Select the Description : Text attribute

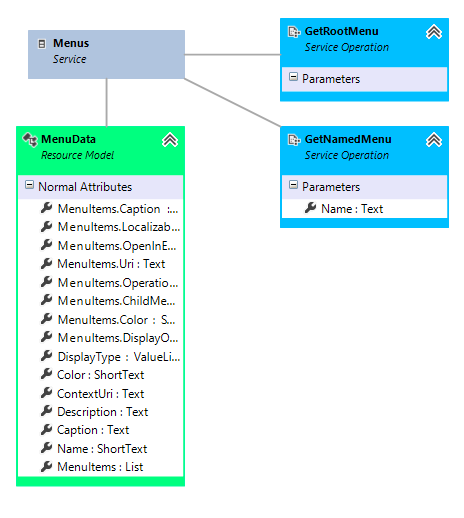[102, 412]
